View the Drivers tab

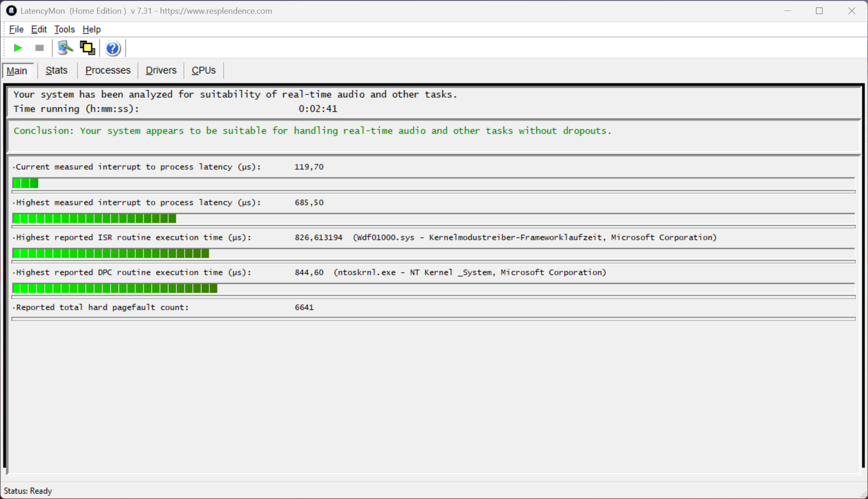click(161, 70)
